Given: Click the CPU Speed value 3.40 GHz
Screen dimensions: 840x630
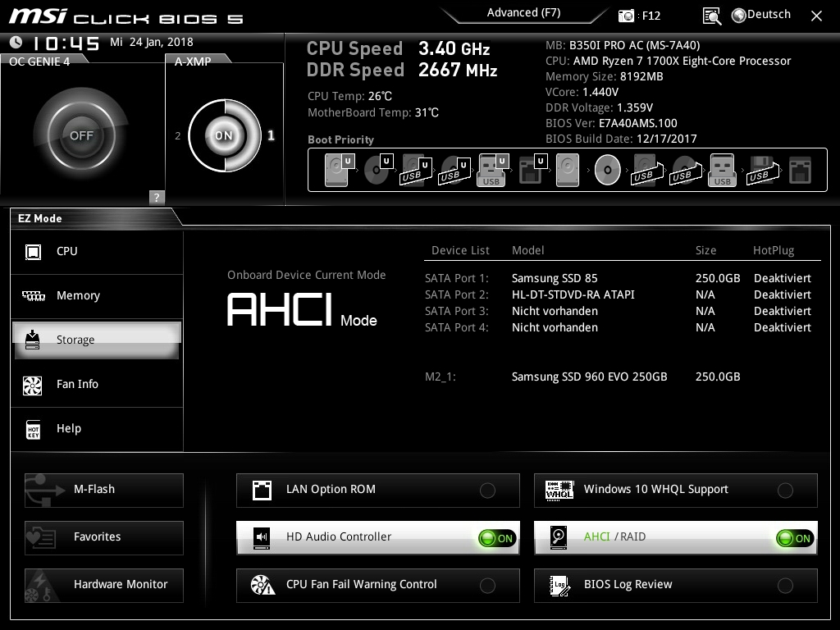Looking at the screenshot, I should 454,48.
